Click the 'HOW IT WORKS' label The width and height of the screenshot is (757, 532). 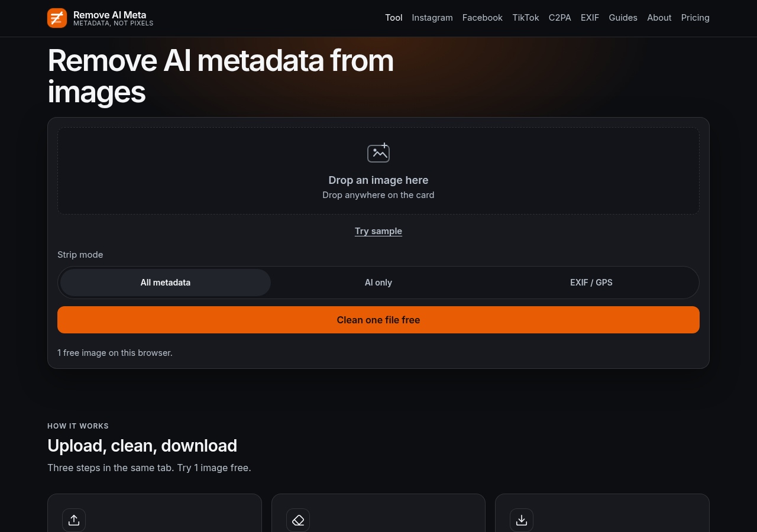tap(78, 426)
